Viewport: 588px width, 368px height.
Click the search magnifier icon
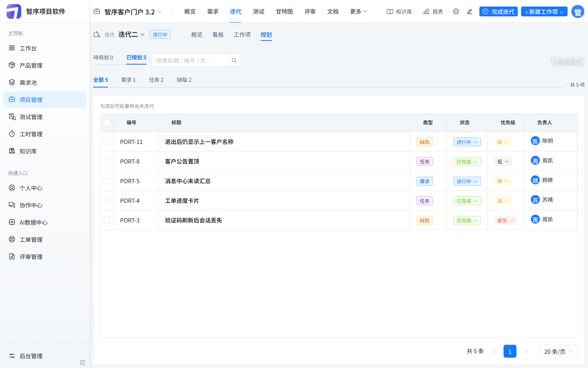pyautogui.click(x=234, y=60)
